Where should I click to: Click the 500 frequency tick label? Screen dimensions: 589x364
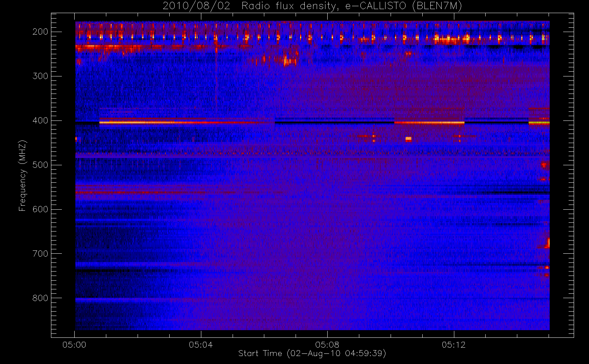[x=40, y=165]
